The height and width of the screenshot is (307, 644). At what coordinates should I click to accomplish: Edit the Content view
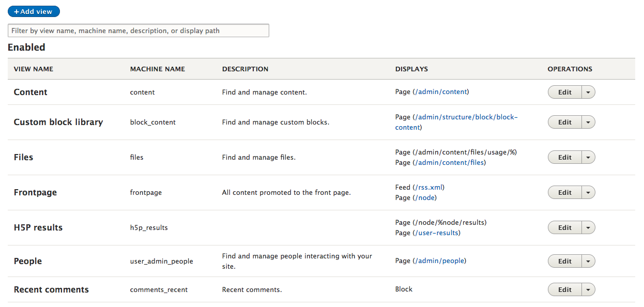564,91
